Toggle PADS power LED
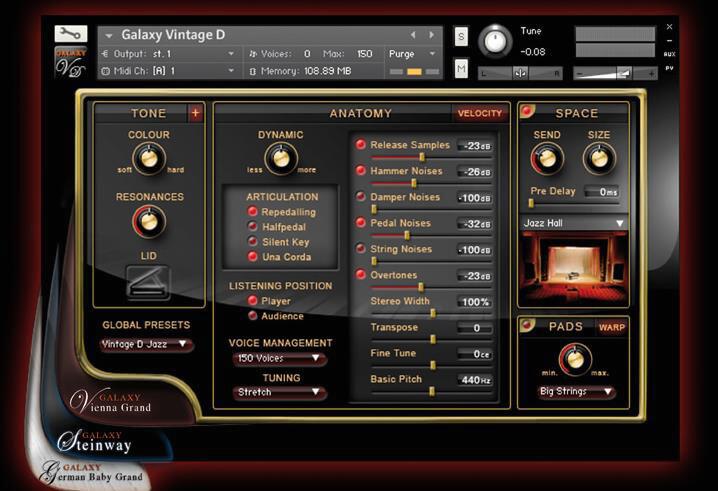 coord(527,325)
